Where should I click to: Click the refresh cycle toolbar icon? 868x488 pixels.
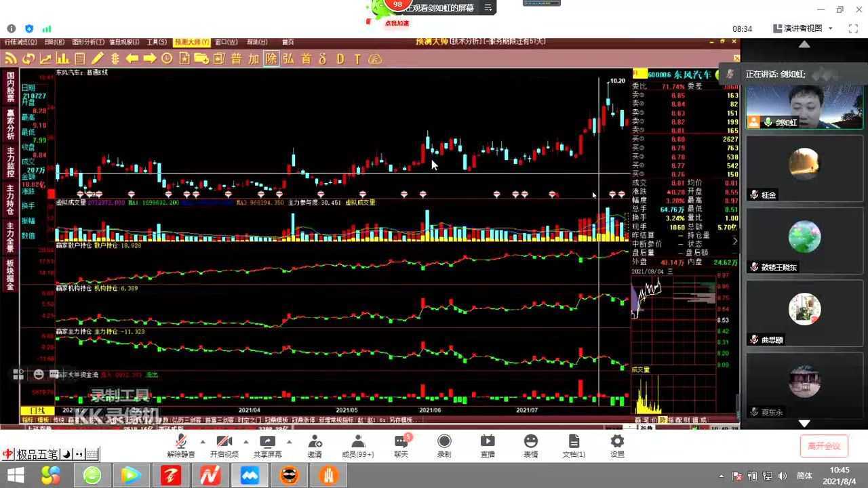(28, 59)
